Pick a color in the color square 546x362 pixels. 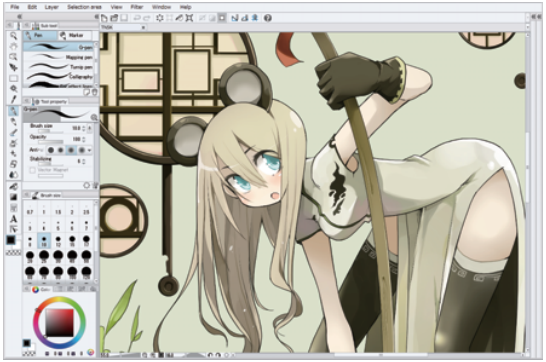(60, 323)
